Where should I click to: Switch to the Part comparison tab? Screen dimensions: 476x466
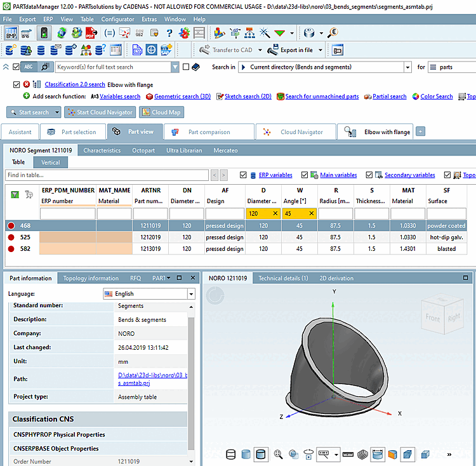209,132
